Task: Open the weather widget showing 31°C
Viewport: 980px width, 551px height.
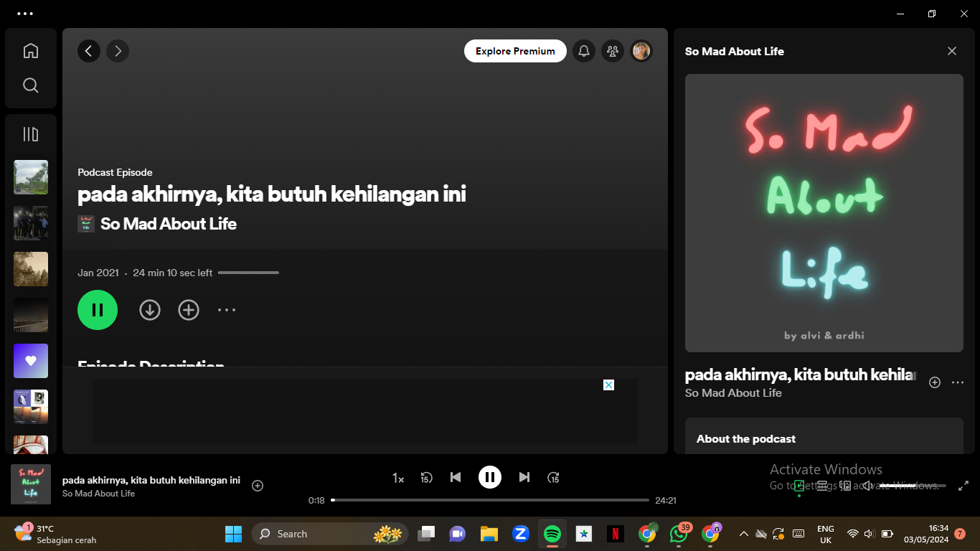Action: [x=55, y=534]
